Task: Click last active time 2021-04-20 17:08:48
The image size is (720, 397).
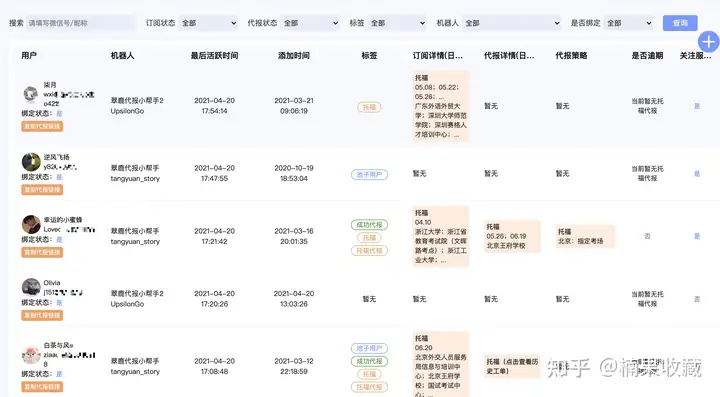Action: click(214, 366)
